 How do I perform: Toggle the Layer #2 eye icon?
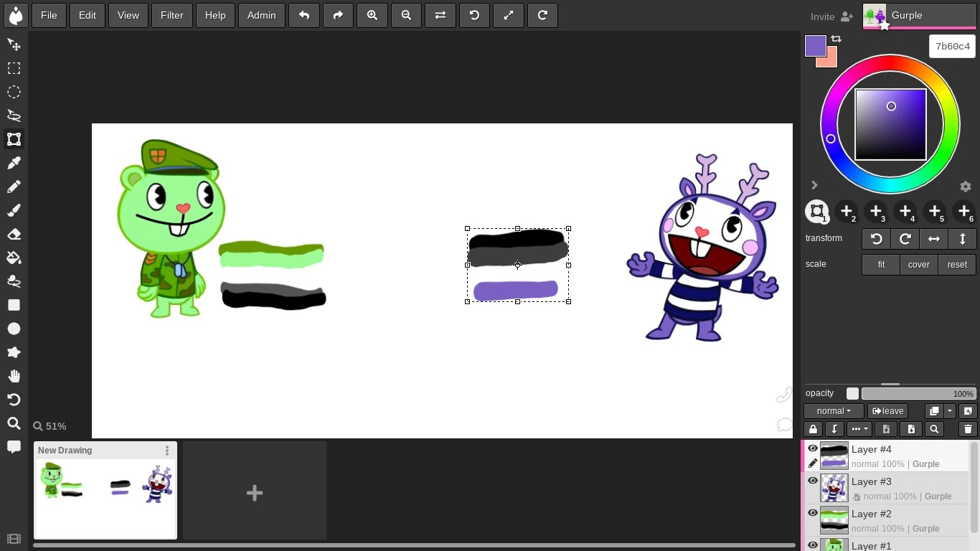click(x=812, y=513)
